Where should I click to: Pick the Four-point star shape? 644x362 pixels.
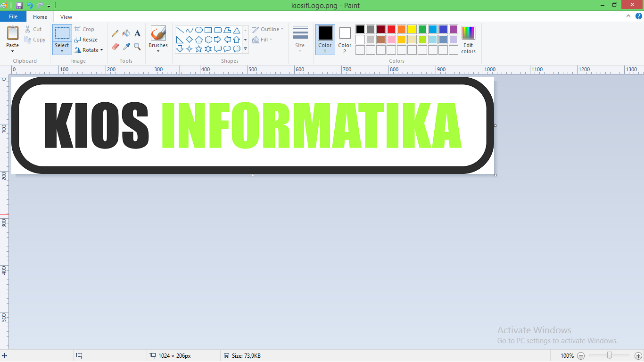189,49
